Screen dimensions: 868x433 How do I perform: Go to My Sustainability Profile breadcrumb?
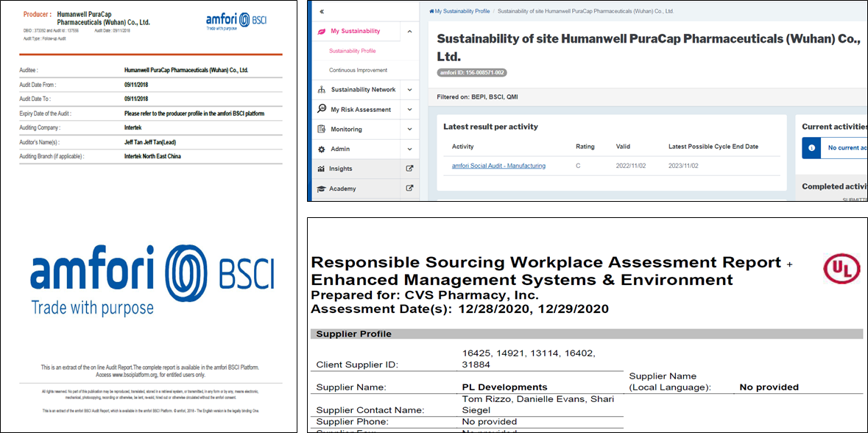pos(462,12)
